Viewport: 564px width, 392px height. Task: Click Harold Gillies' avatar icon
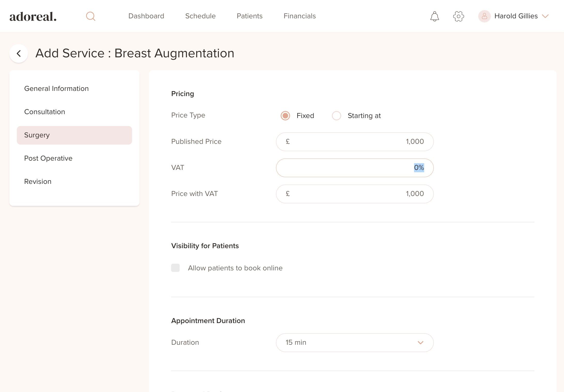pos(484,16)
